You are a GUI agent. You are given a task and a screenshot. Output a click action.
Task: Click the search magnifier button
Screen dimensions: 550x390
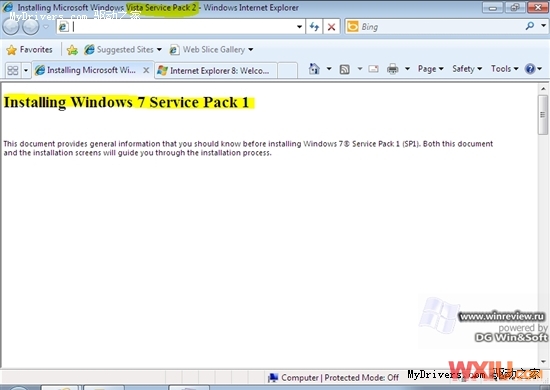(530, 26)
